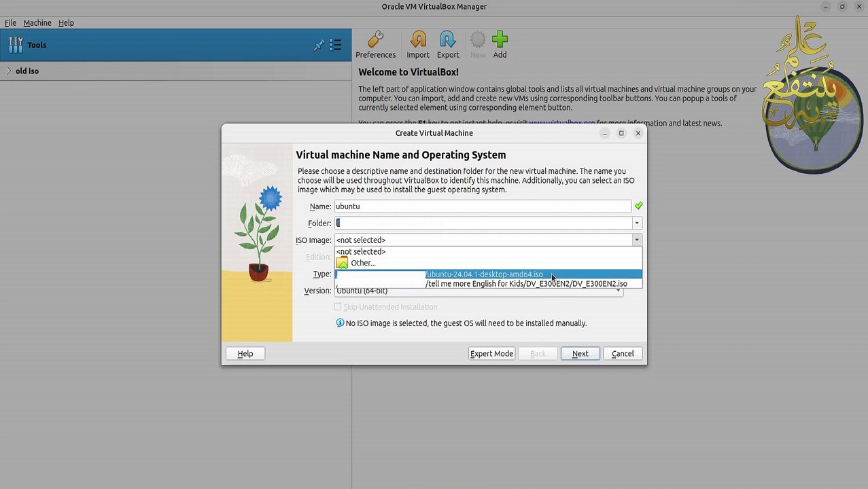This screenshot has height=489, width=868.
Task: Click the old Iso group label
Action: 27,71
